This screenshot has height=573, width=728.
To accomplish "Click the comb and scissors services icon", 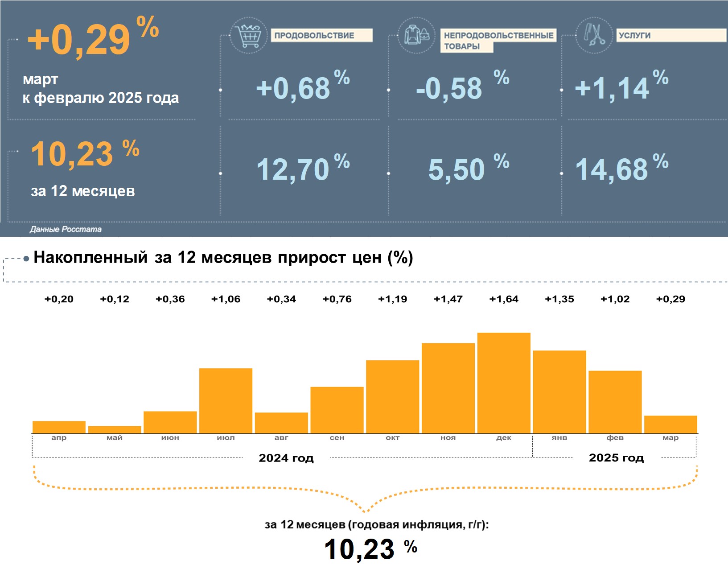I will click(594, 35).
